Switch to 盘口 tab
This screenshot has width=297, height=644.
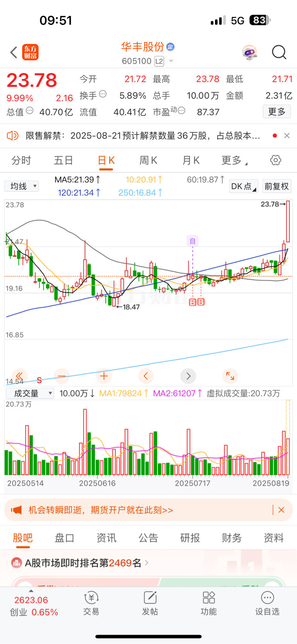tap(65, 538)
